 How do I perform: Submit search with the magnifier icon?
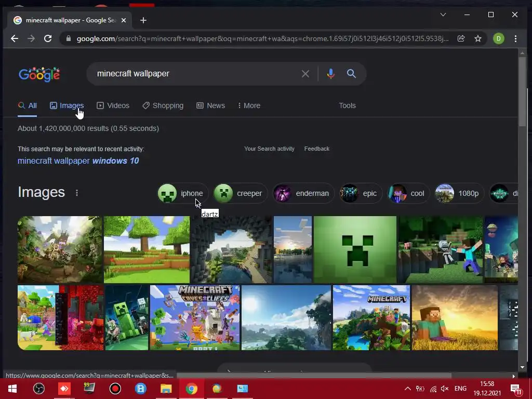351,74
